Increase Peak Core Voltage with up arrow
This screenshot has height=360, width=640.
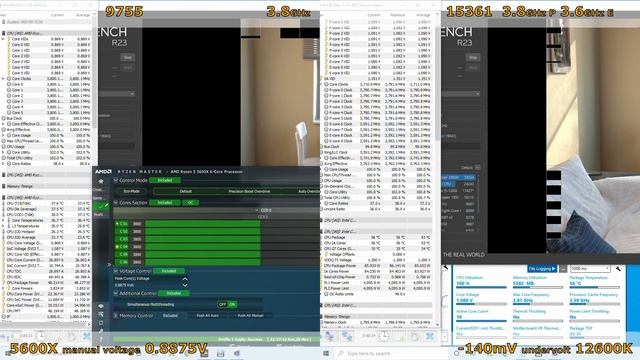click(185, 279)
